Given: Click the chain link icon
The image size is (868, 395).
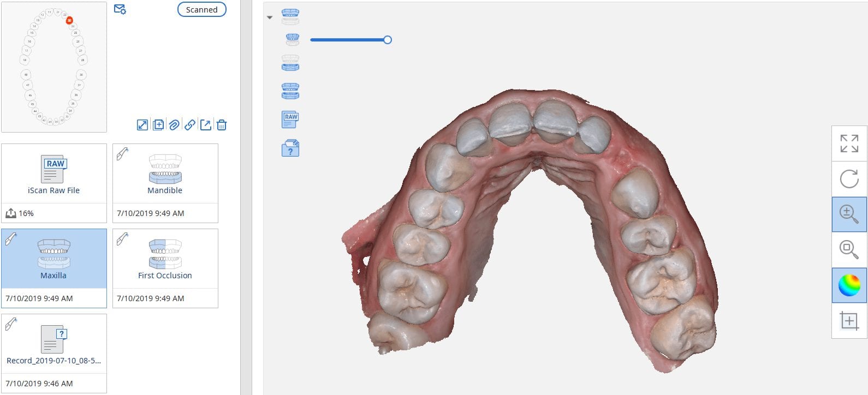Looking at the screenshot, I should point(189,125).
